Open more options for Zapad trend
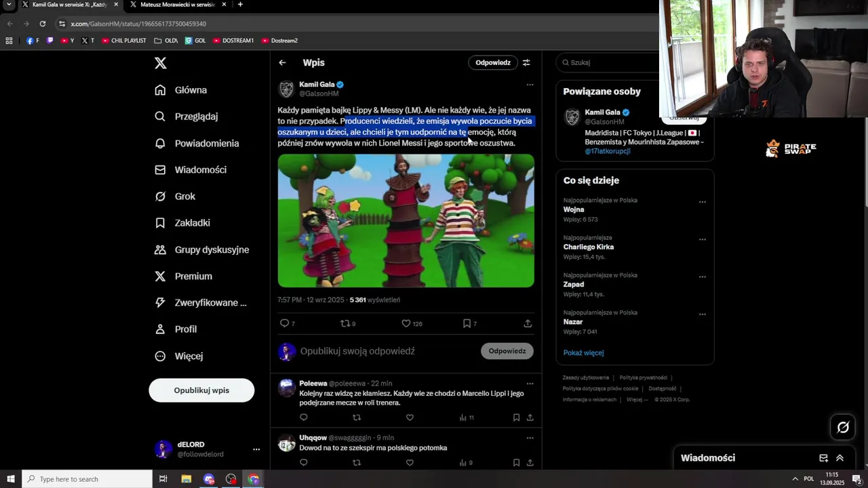 [x=702, y=277]
